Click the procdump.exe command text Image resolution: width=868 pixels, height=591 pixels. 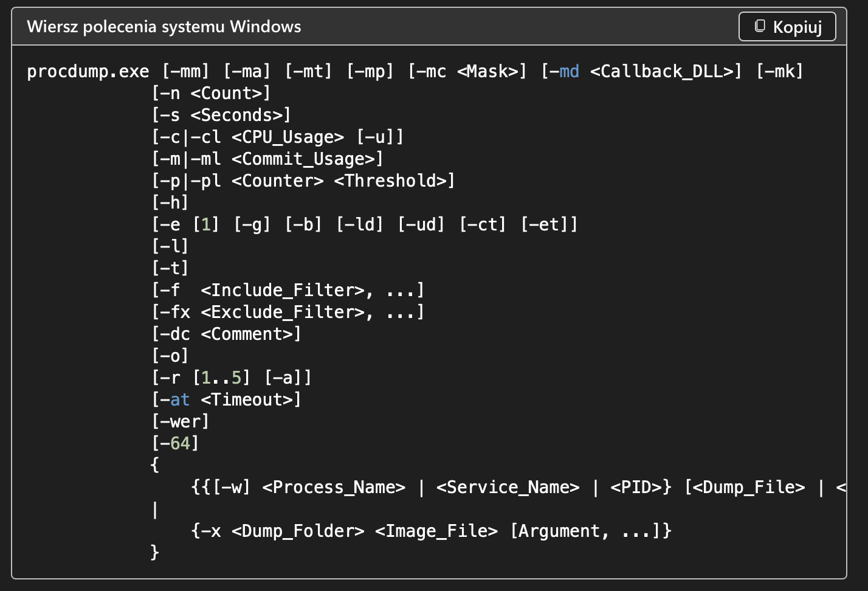pyautogui.click(x=88, y=72)
